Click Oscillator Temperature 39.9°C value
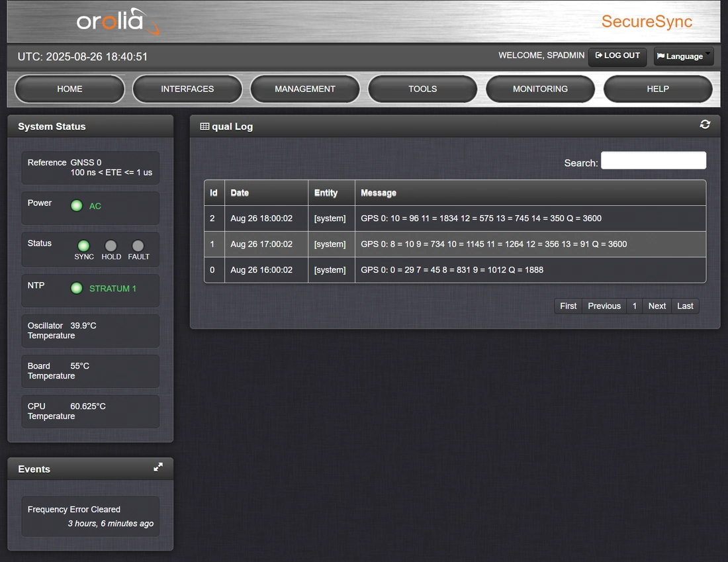The height and width of the screenshot is (562, 728). 83,326
